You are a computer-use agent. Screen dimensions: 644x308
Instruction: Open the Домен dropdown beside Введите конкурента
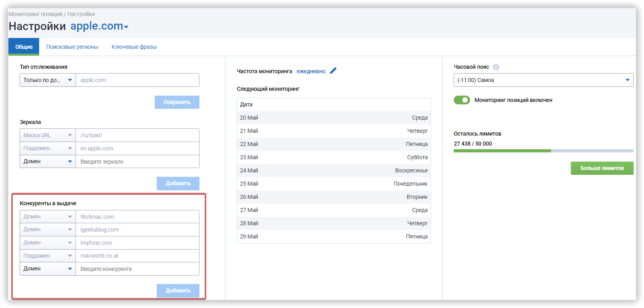tap(48, 269)
